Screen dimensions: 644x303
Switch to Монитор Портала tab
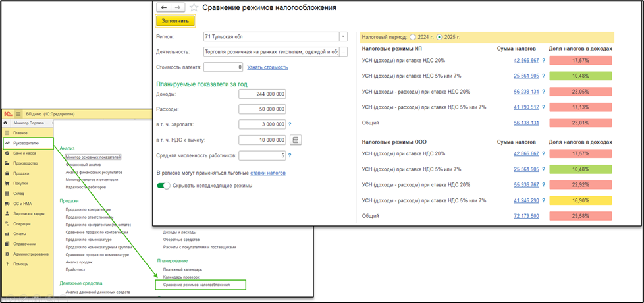pos(31,123)
